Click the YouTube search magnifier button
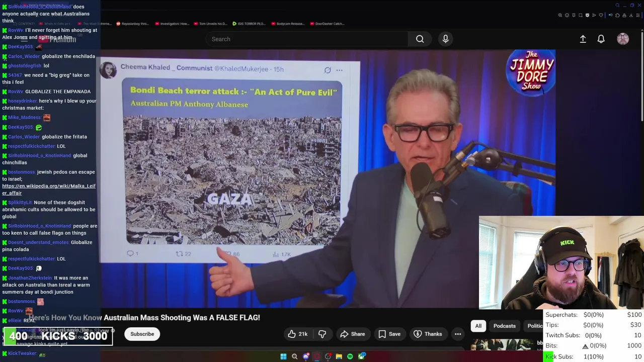The image size is (644, 362). pyautogui.click(x=420, y=39)
